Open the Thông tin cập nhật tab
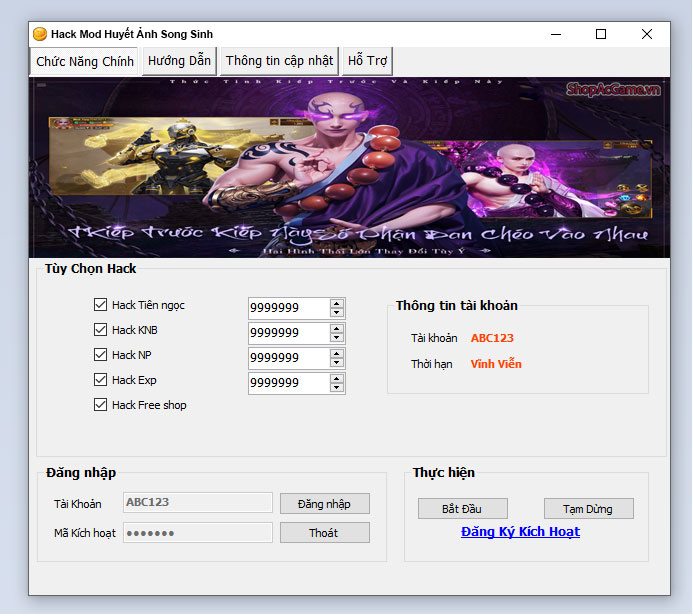The width and height of the screenshot is (693, 616). 279,61
